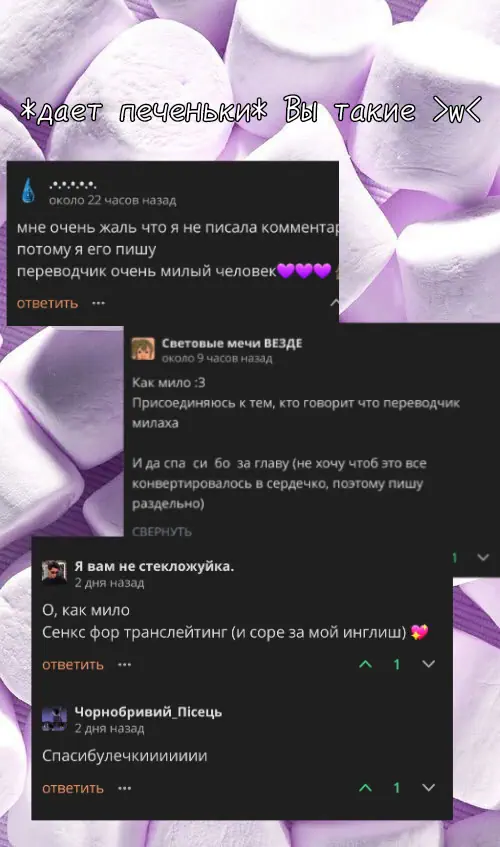This screenshot has height=847, width=500.
Task: Reply to Чорнобривий_Пісець comment
Action: [73, 788]
